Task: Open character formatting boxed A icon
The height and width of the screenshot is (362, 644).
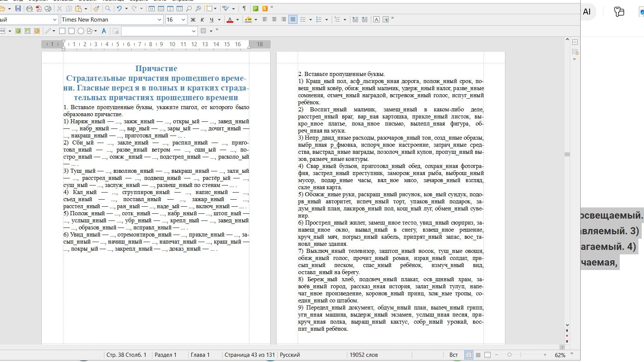Action: click(376, 19)
